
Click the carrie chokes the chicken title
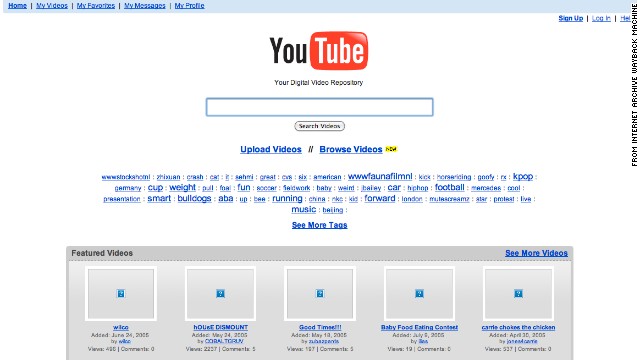[x=518, y=327]
